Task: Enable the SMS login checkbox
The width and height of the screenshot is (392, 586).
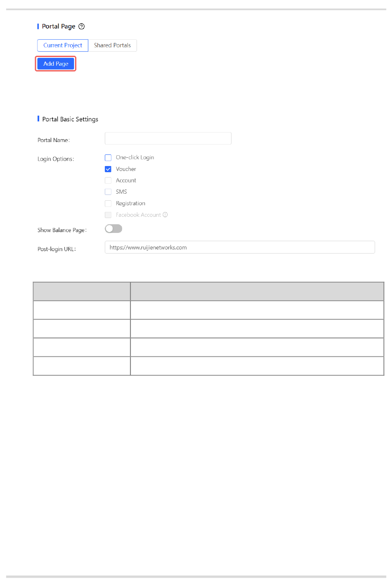Action: coord(108,192)
